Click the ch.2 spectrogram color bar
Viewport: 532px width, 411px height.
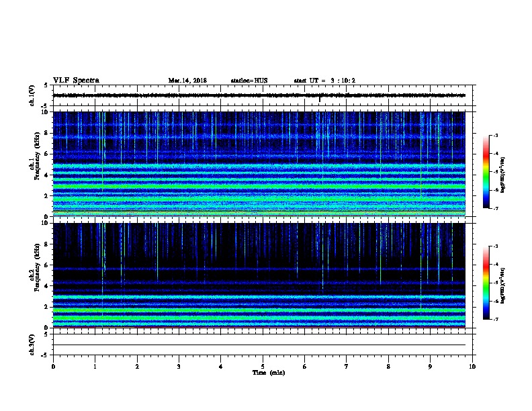point(486,283)
